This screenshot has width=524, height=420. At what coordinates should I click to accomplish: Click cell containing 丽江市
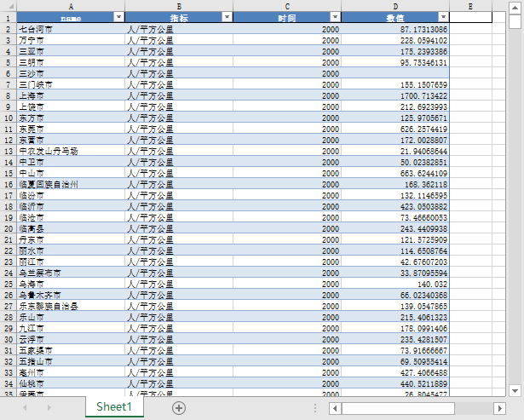click(71, 262)
